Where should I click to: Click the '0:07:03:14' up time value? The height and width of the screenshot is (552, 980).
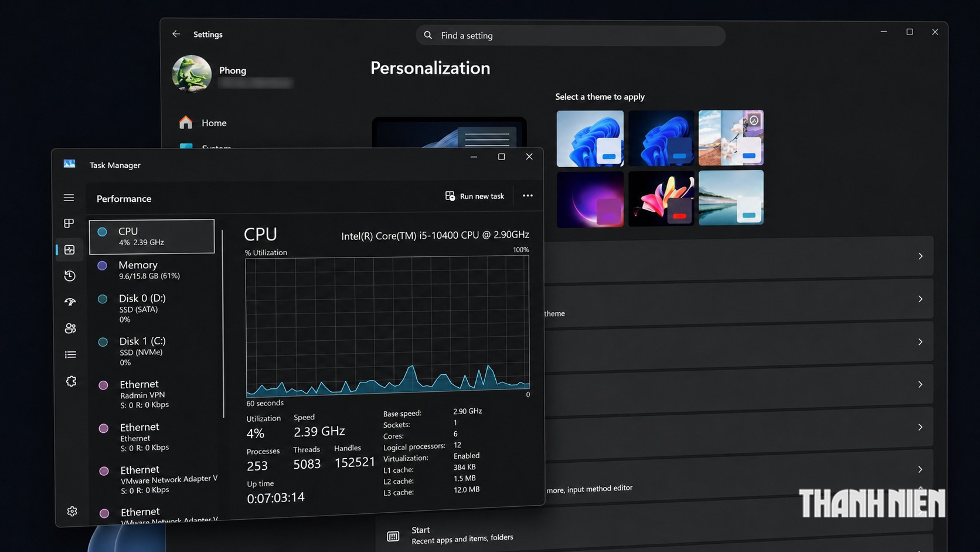pos(275,497)
